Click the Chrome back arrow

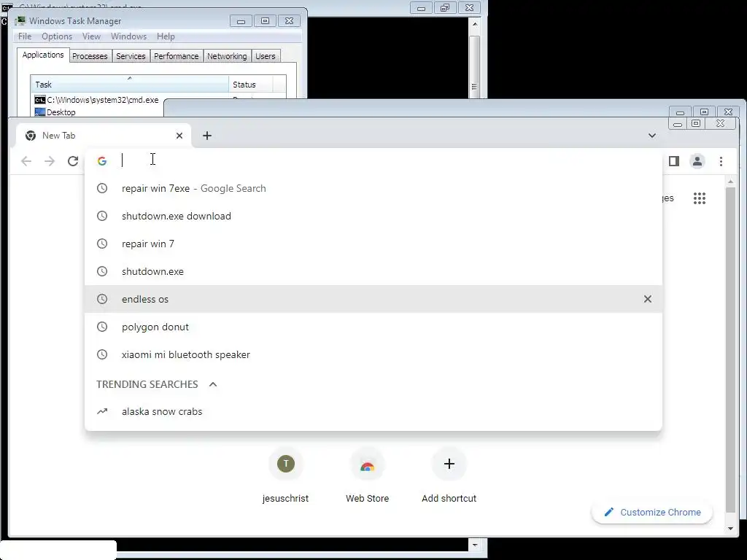click(26, 161)
